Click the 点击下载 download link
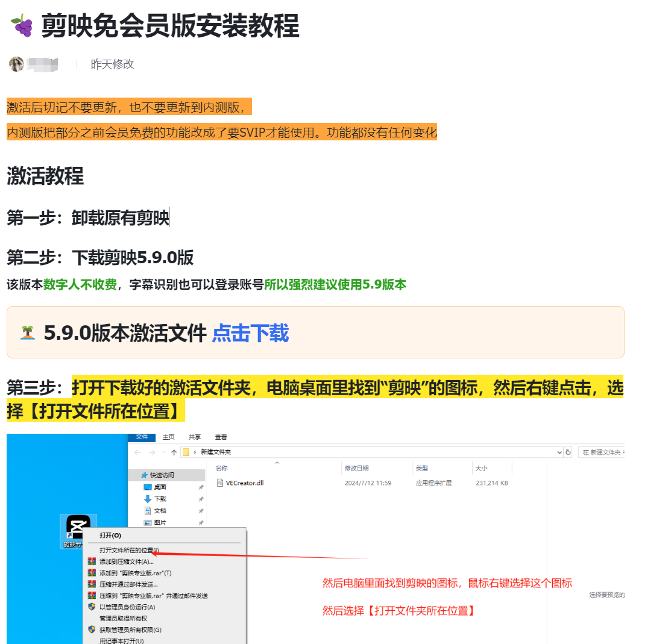The width and height of the screenshot is (671, 644). tap(251, 333)
